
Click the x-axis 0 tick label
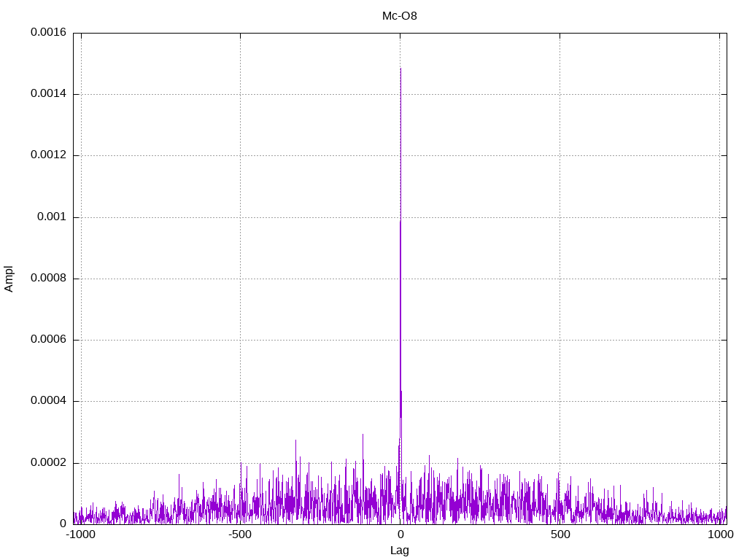(x=400, y=534)
